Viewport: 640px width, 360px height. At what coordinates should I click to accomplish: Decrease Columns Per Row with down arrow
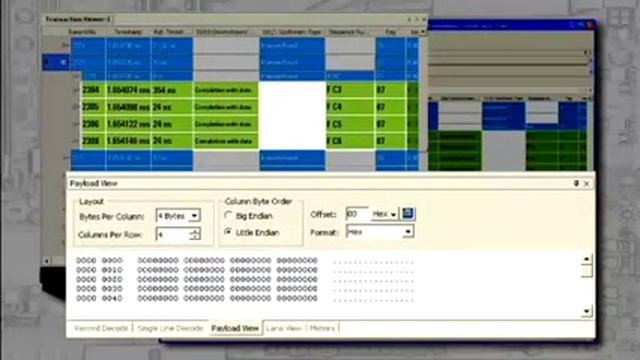coord(196,237)
